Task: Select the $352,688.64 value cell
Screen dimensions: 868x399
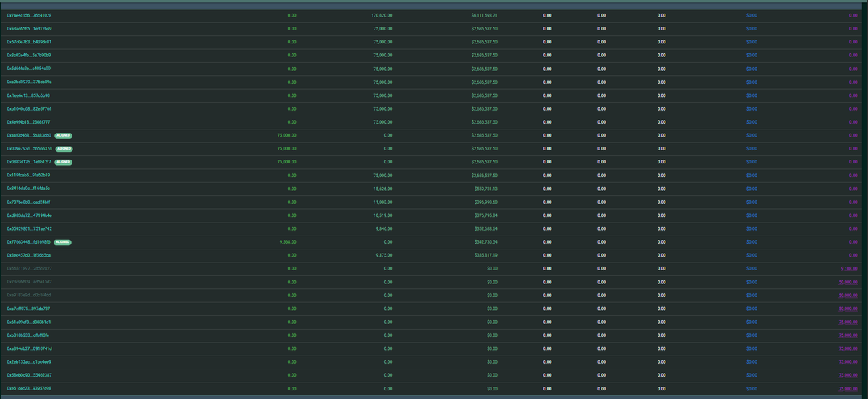Action: point(485,228)
